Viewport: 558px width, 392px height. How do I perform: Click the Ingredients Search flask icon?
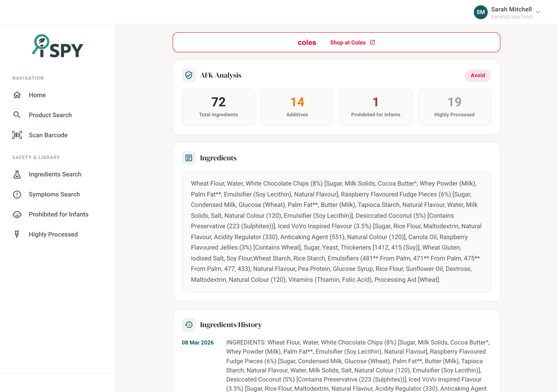pos(17,174)
